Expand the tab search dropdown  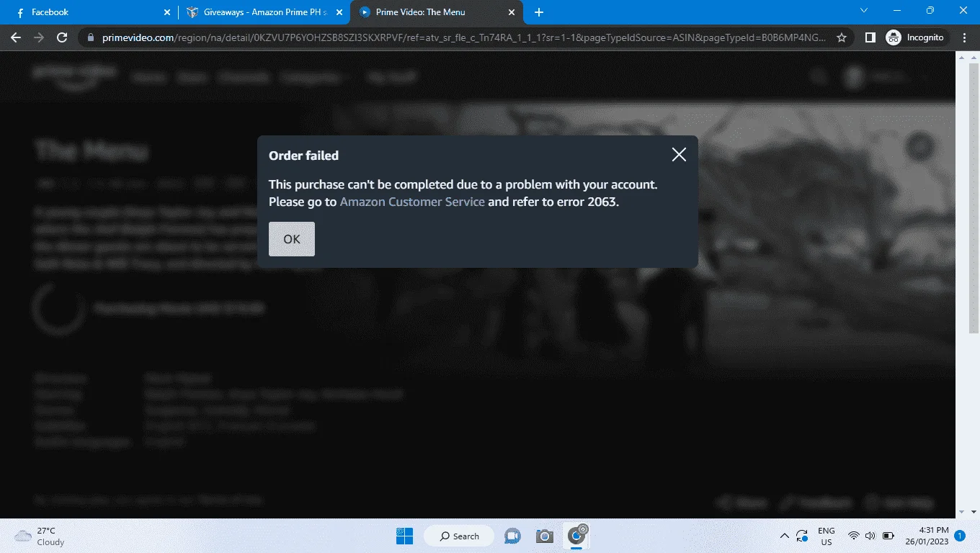coord(865,11)
